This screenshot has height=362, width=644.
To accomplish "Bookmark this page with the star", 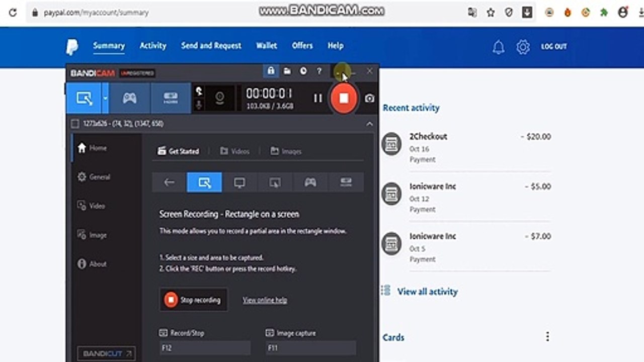I will click(x=491, y=13).
